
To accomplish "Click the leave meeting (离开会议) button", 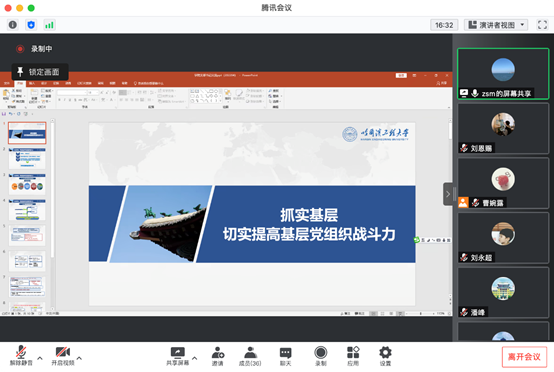I will click(524, 357).
